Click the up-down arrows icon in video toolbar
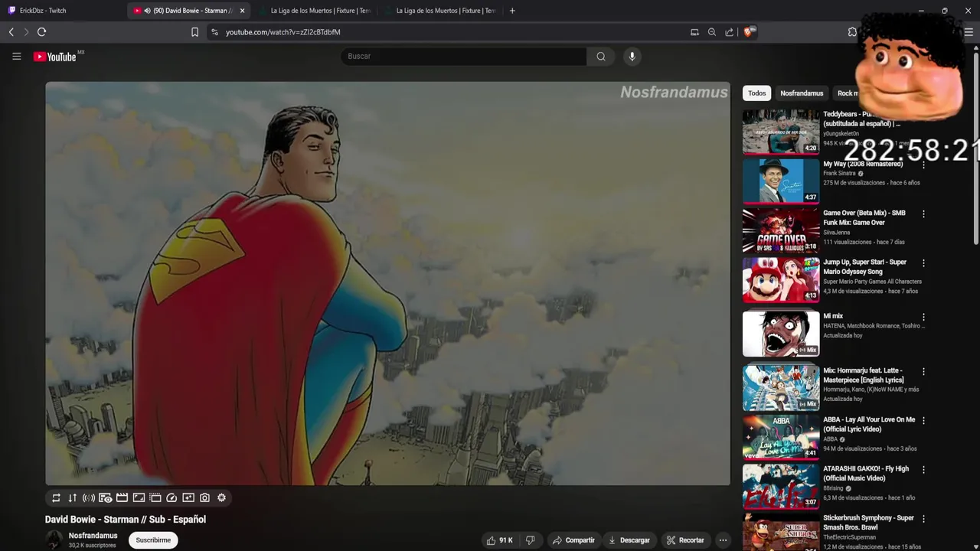 point(72,497)
